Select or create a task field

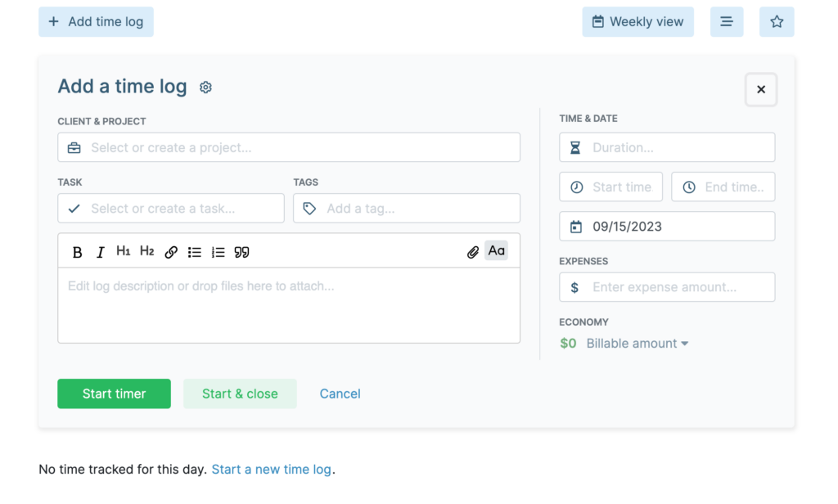pos(171,209)
